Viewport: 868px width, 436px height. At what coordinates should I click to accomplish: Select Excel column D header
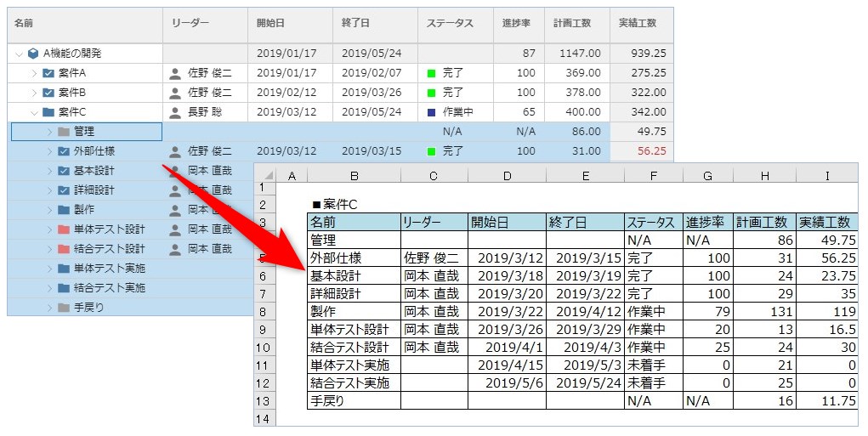507,176
